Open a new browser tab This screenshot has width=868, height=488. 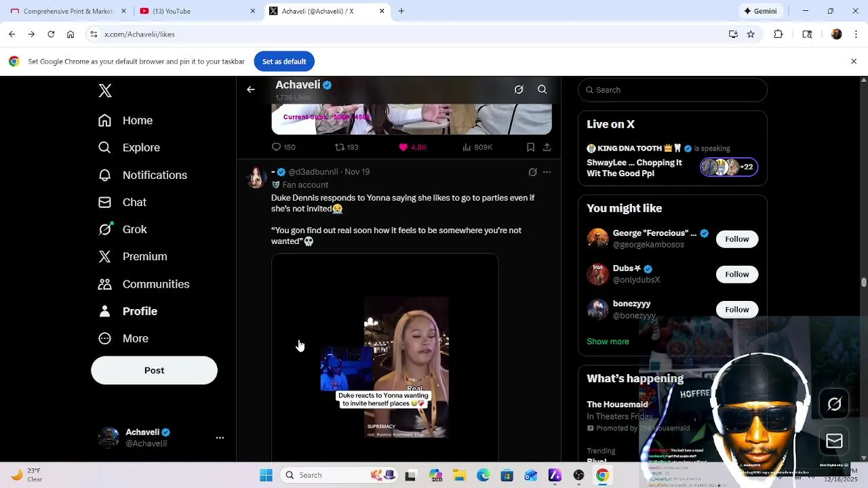pos(401,11)
